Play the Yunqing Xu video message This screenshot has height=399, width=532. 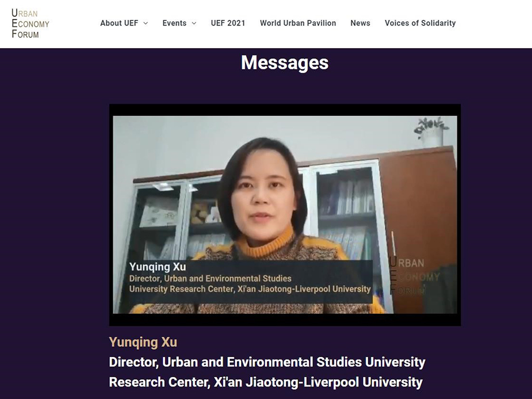(285, 214)
